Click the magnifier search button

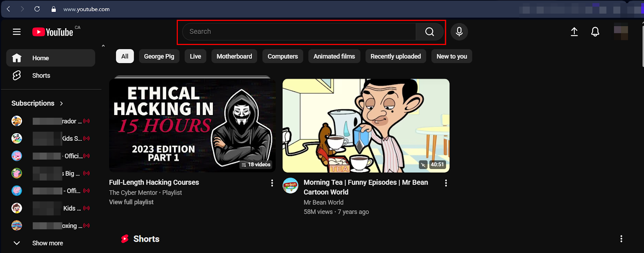[x=429, y=32]
